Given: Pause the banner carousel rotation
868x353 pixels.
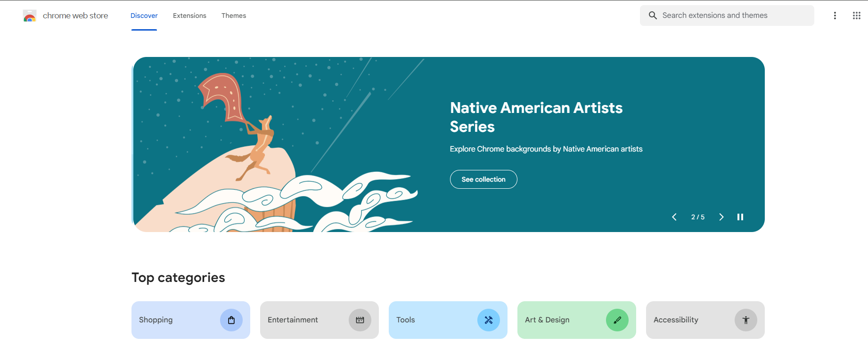Looking at the screenshot, I should pos(740,217).
